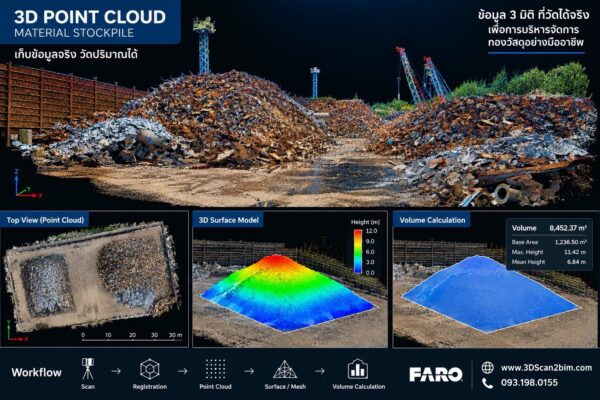Open the www.3DScan2bim.com link
The height and width of the screenshot is (400, 600).
[546, 368]
